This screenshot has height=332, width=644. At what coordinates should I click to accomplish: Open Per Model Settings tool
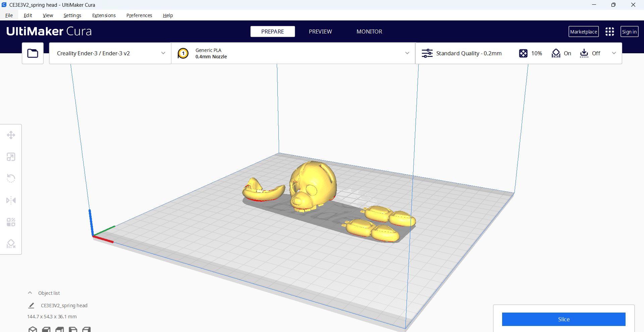(11, 222)
